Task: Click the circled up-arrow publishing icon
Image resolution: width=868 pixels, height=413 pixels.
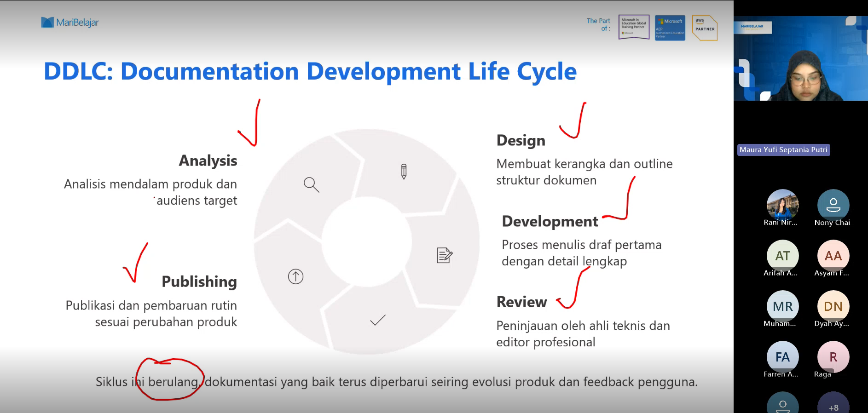Action: (x=295, y=276)
